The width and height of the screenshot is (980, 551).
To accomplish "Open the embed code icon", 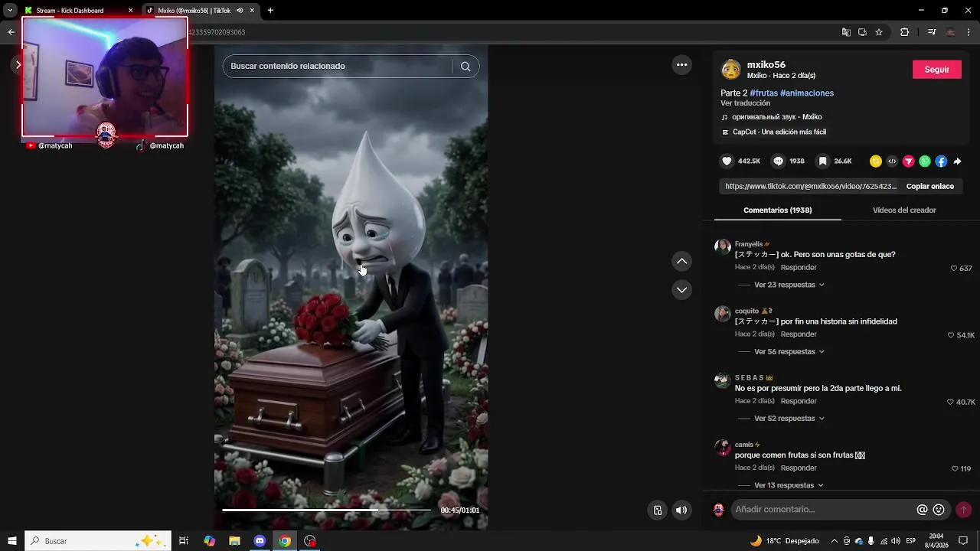I will coord(892,161).
